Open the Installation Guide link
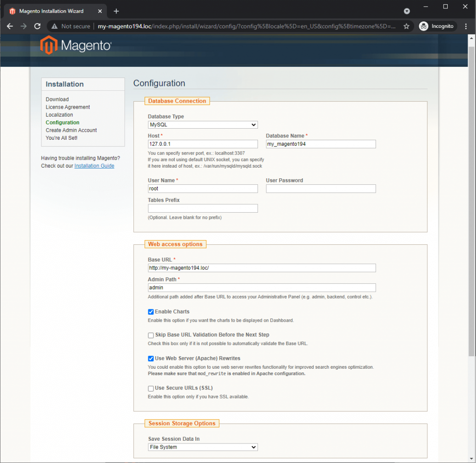 (94, 166)
